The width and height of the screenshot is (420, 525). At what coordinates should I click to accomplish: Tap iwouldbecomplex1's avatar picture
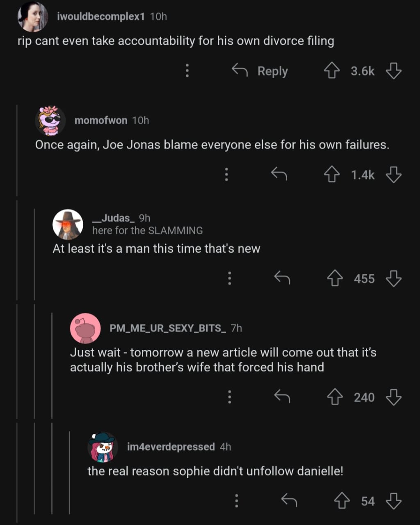32,17
